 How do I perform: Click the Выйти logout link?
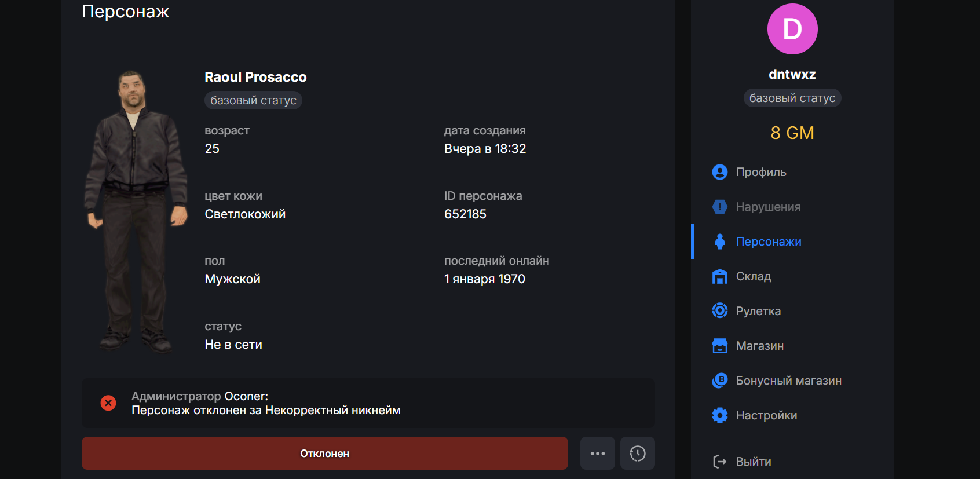click(753, 462)
